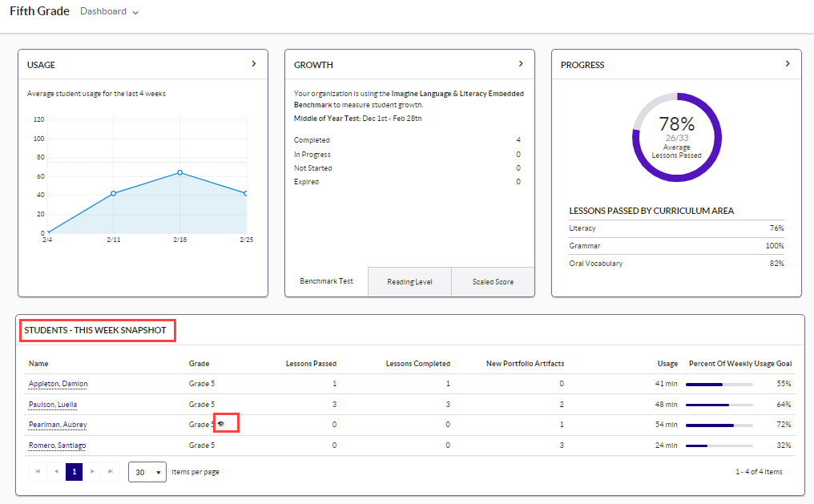Open the Usage card arrow

tap(254, 64)
